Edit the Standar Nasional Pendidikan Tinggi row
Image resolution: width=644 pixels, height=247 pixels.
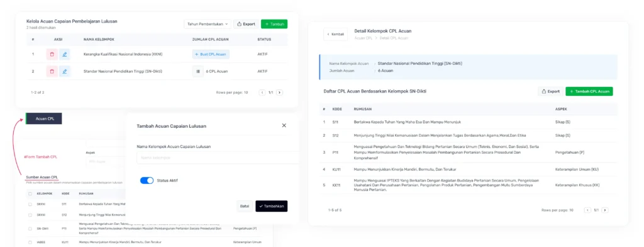(x=65, y=71)
